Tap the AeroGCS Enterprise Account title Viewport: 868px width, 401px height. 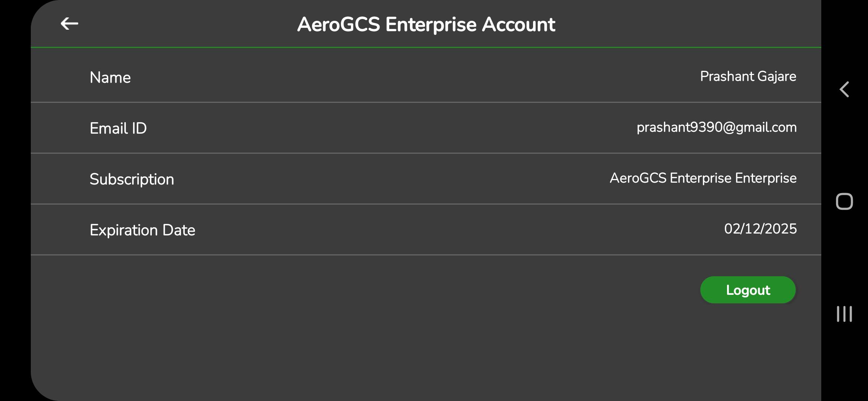click(426, 25)
